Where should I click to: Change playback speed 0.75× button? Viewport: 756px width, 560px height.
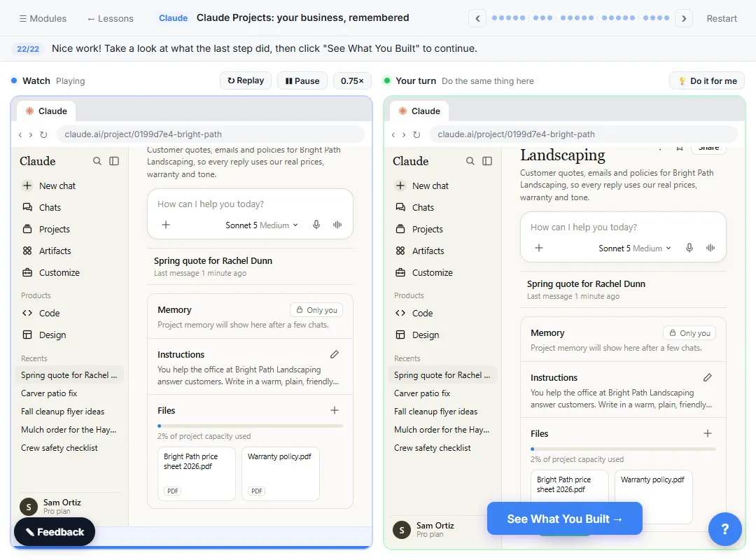click(352, 81)
